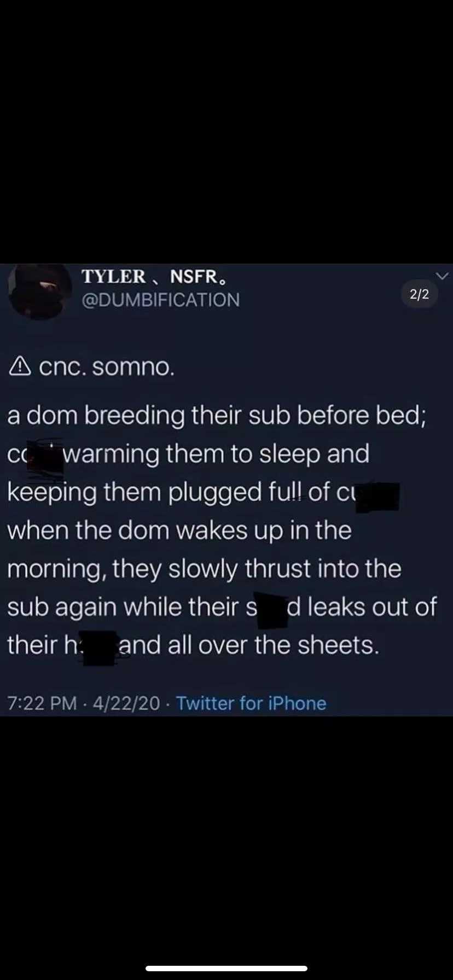
Task: Visit the @DUMBIFICATION handle
Action: [x=160, y=300]
